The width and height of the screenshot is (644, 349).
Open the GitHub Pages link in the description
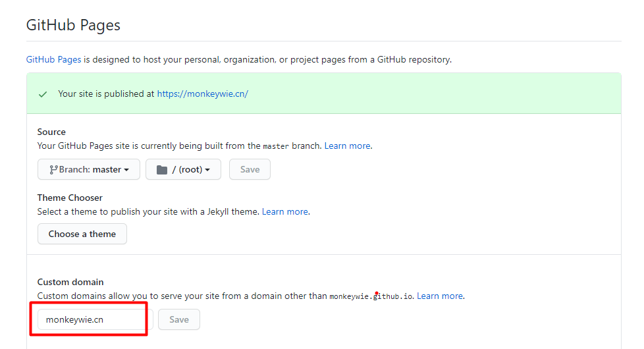53,59
